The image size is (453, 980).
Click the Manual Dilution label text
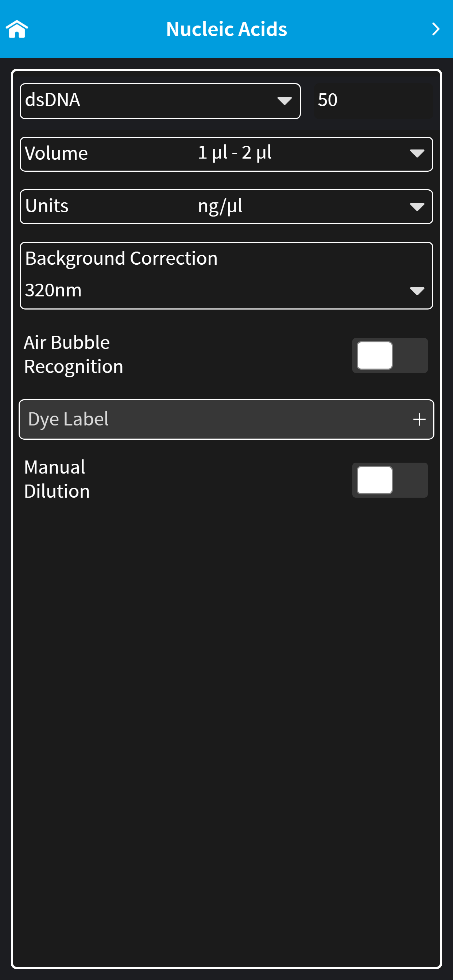click(x=57, y=479)
